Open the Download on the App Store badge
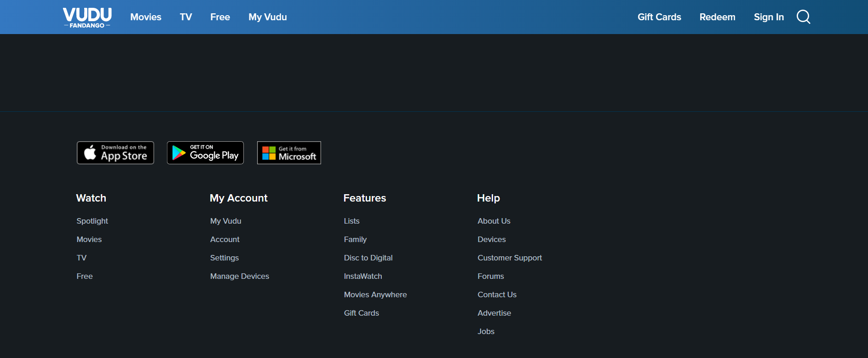 [x=115, y=153]
